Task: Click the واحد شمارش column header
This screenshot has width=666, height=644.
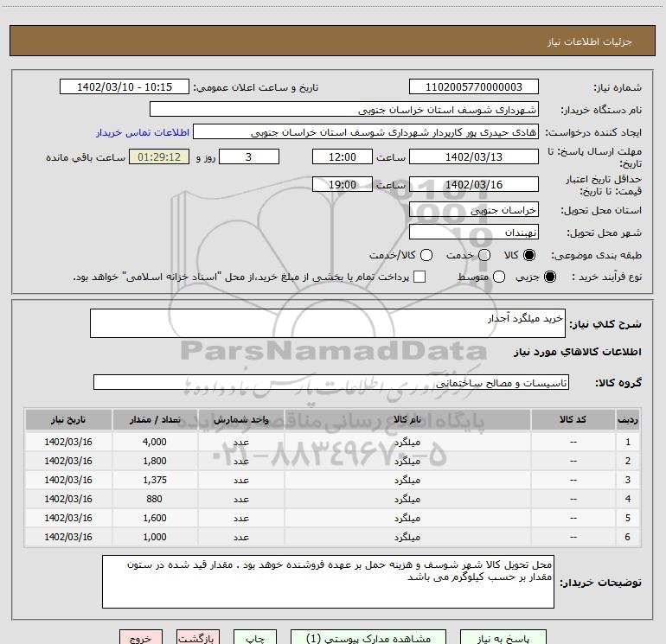Action: click(240, 420)
